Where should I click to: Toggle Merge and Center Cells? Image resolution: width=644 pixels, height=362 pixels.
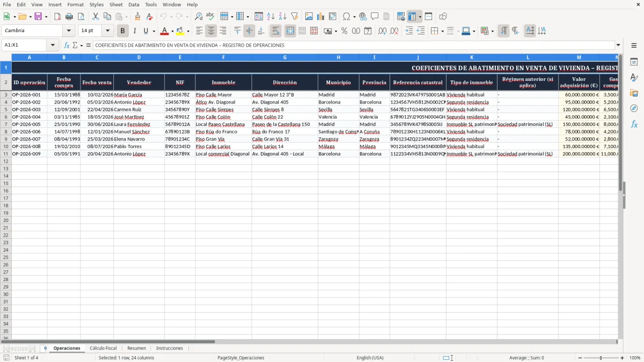pos(290,31)
